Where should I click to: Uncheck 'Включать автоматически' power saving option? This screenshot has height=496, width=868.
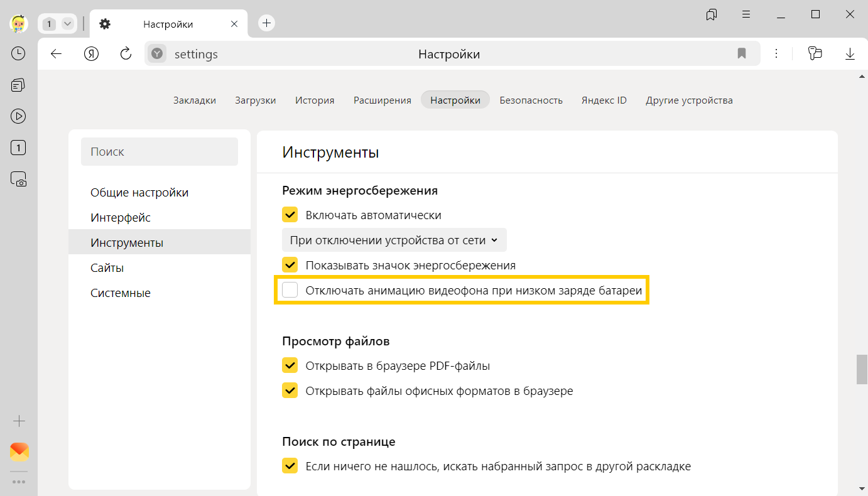click(x=290, y=215)
